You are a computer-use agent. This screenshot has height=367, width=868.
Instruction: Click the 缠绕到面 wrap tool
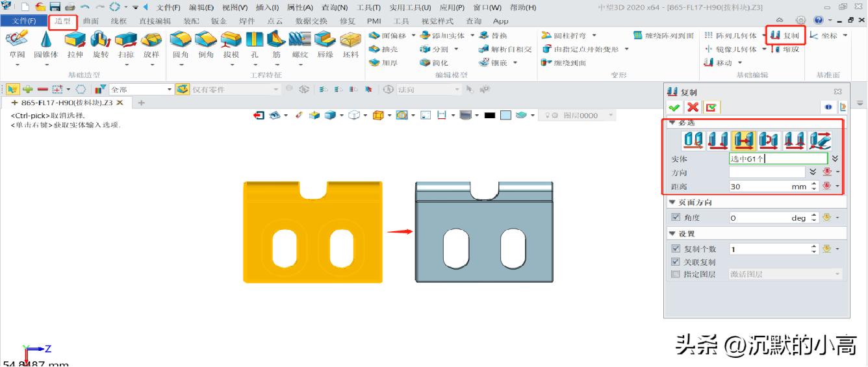[563, 62]
